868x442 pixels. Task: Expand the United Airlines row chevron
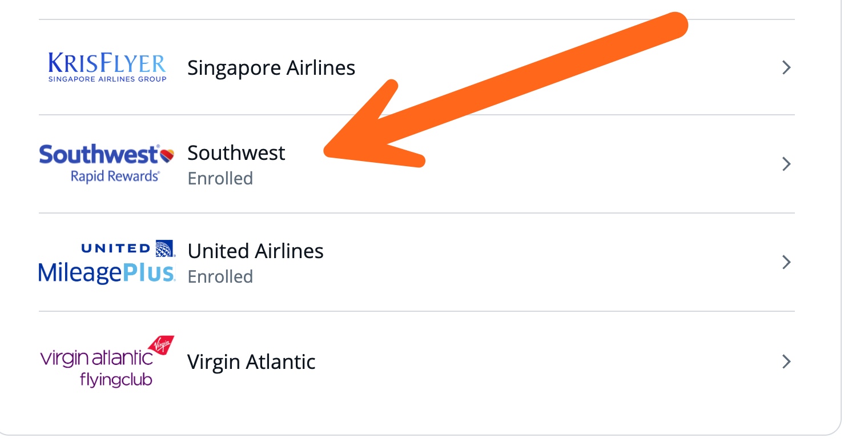click(x=786, y=262)
